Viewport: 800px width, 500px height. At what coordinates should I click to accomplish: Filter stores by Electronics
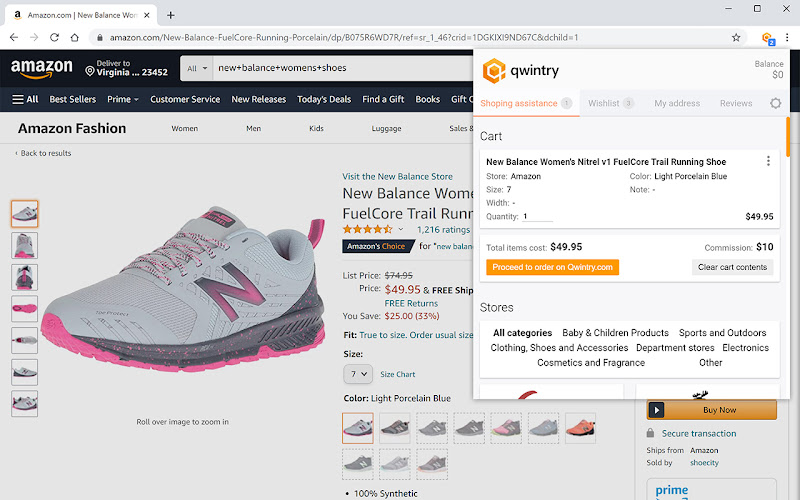point(745,347)
